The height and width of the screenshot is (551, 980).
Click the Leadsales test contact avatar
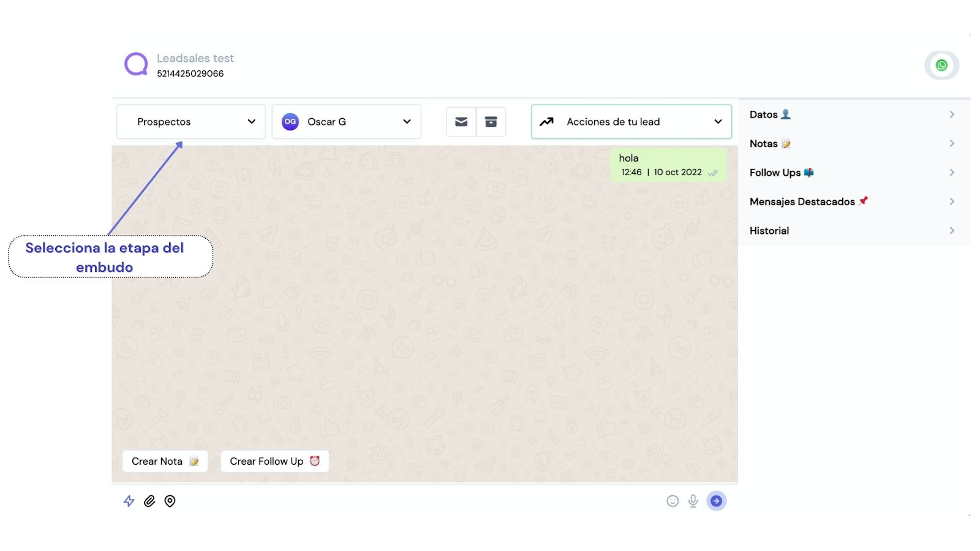coord(136,64)
